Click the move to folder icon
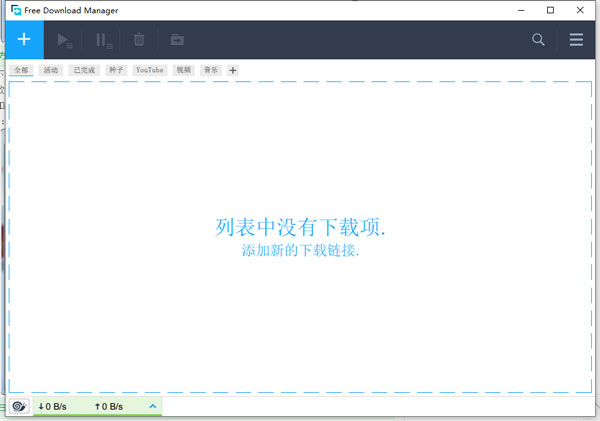 [x=176, y=40]
